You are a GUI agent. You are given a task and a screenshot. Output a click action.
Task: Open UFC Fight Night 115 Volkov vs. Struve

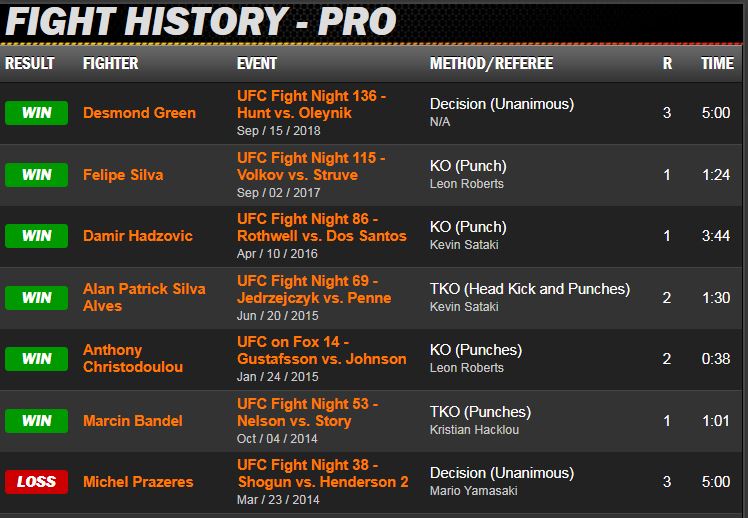point(311,166)
